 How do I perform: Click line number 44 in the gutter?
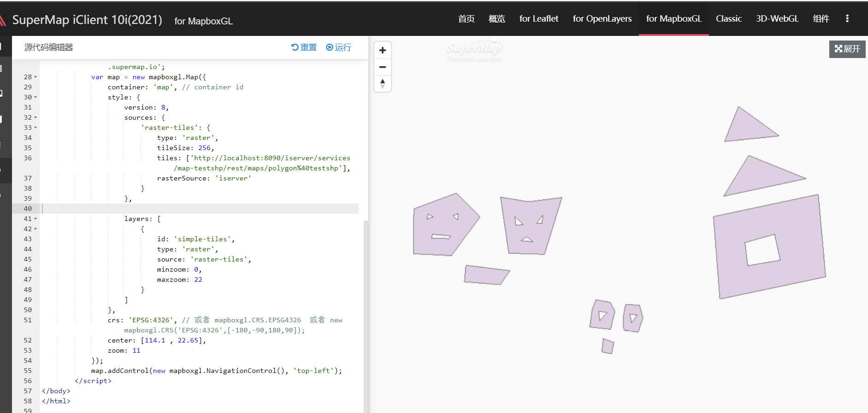(x=28, y=249)
